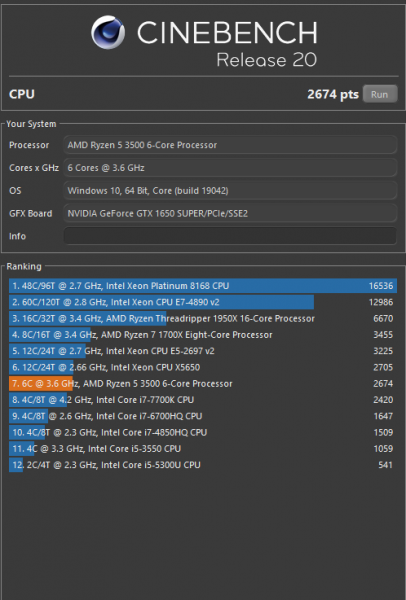
Task: Select the Xeon E5-2697 v2 ranking row
Action: tap(203, 351)
